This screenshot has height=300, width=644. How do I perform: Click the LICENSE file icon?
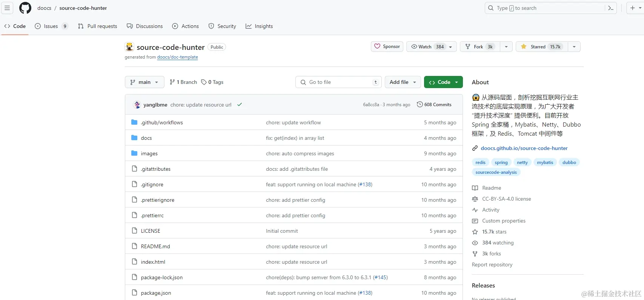[134, 231]
